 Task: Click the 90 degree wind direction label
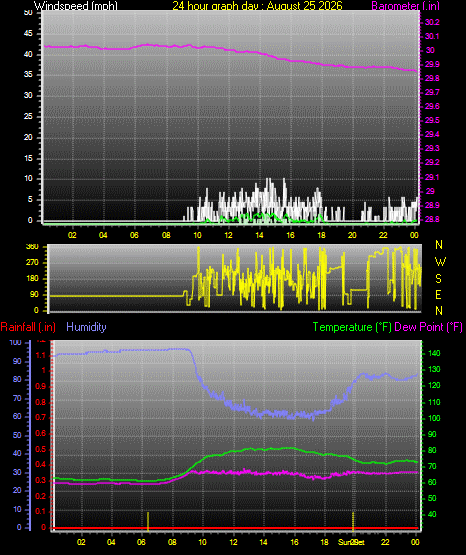coord(34,294)
